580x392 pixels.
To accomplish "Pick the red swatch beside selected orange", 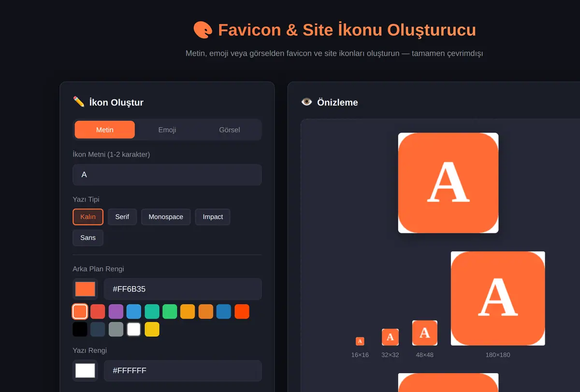I will 98,311.
